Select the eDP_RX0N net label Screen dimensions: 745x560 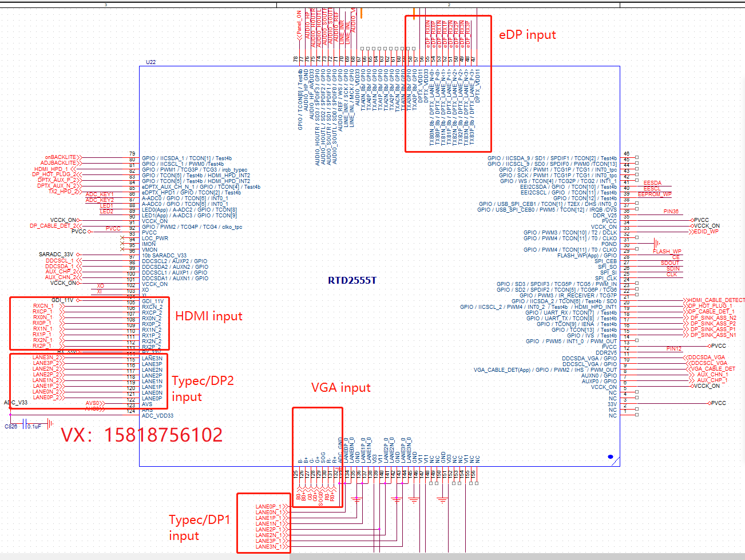pos(427,34)
